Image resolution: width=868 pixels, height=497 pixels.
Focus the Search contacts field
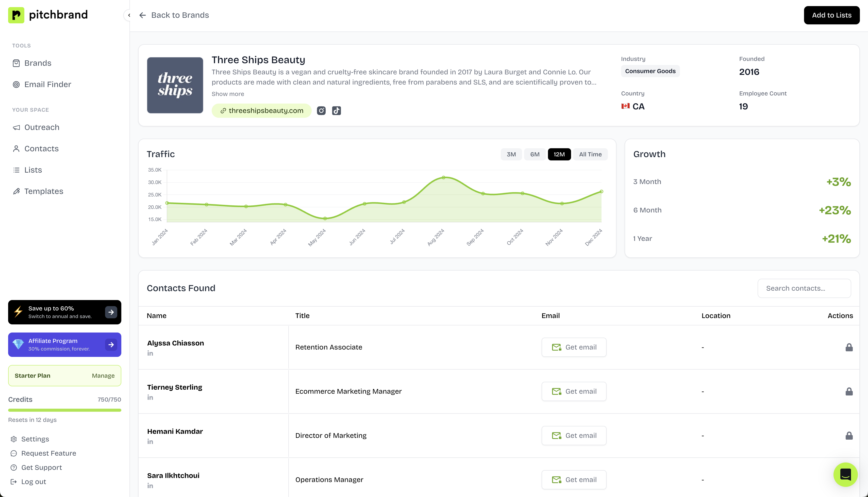pyautogui.click(x=804, y=288)
